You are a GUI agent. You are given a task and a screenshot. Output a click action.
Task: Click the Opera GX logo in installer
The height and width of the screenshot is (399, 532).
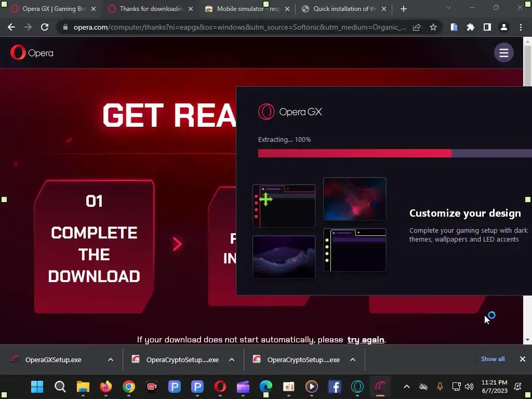290,112
